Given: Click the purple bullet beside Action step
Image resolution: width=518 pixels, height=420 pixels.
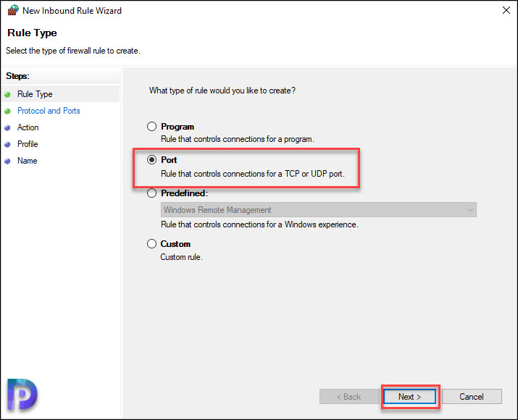Looking at the screenshot, I should tap(7, 127).
